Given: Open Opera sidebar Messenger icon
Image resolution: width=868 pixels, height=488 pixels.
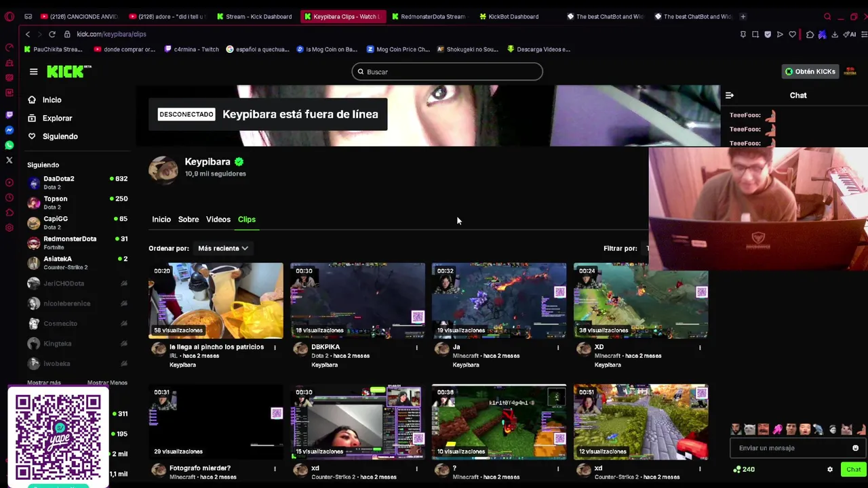Looking at the screenshot, I should (9, 130).
